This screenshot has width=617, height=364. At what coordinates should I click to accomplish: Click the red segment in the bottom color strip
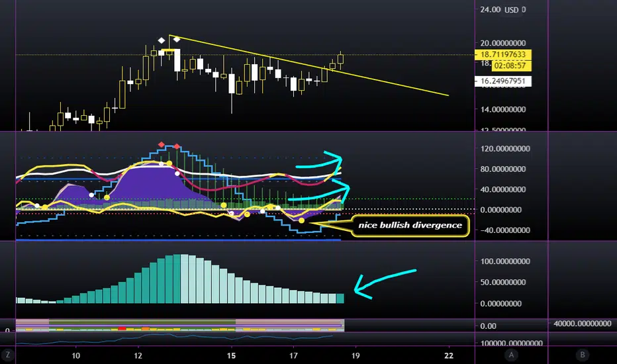coord(122,328)
